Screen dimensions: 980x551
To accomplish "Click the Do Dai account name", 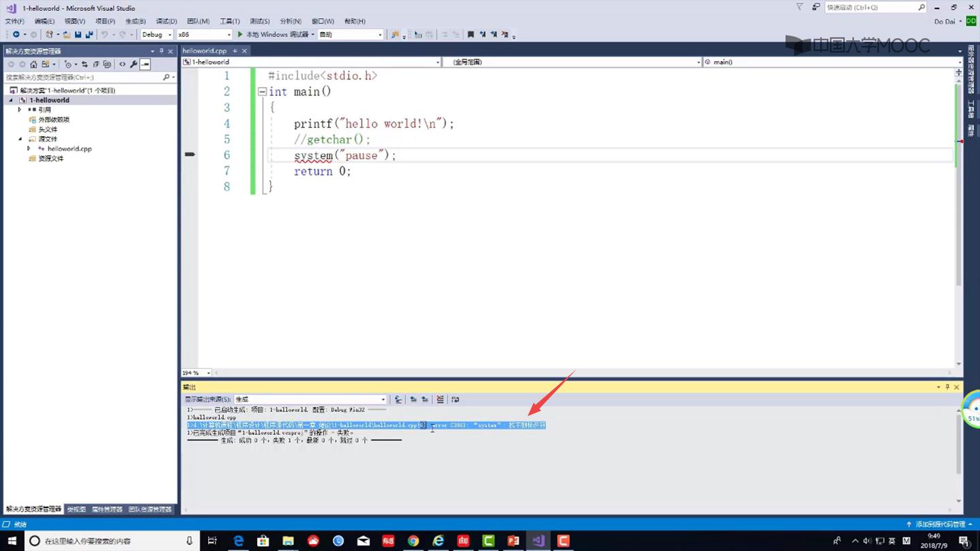I will pyautogui.click(x=945, y=21).
